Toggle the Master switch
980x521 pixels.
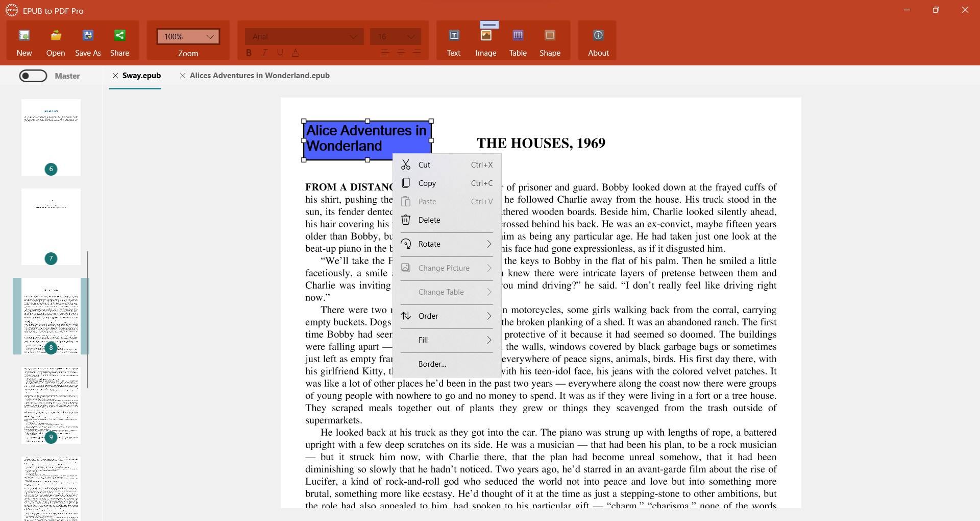pyautogui.click(x=33, y=76)
